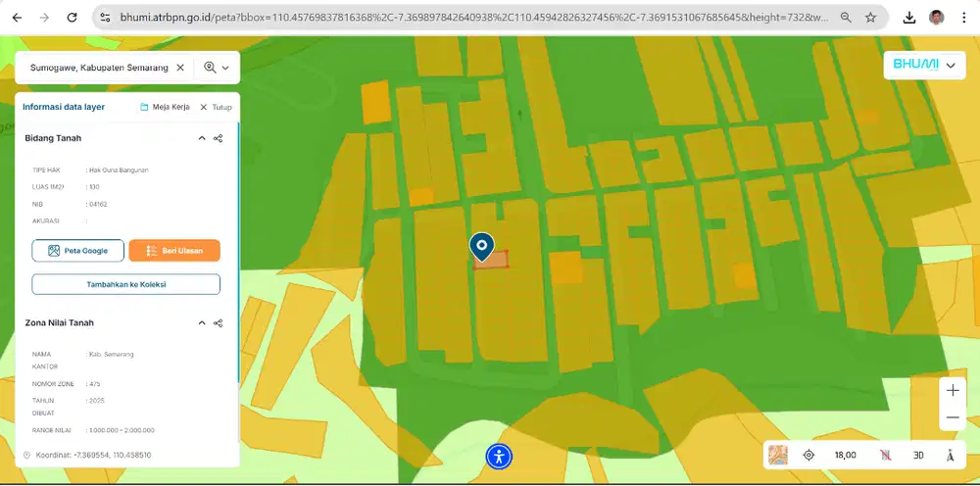The image size is (980, 486).
Task: Clear the Sumogawe search text
Action: click(x=180, y=68)
